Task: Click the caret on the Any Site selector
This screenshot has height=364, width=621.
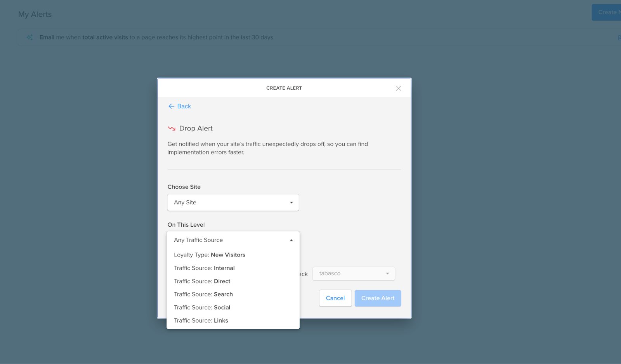Action: [291, 202]
